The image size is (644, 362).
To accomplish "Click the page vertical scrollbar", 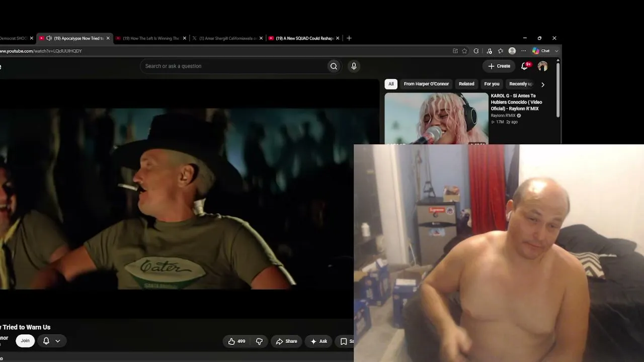I will coord(558,89).
